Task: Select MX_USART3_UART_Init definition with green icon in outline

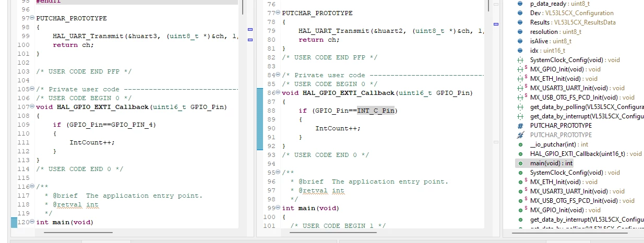Action: point(578,191)
